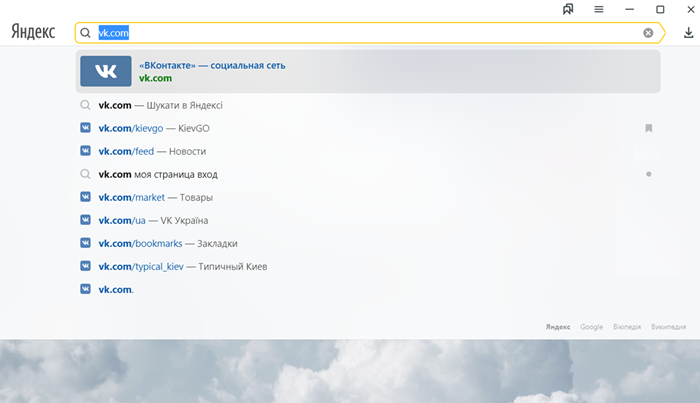Click the VK icon beside vk.com/ua
The height and width of the screenshot is (403, 700).
point(85,220)
